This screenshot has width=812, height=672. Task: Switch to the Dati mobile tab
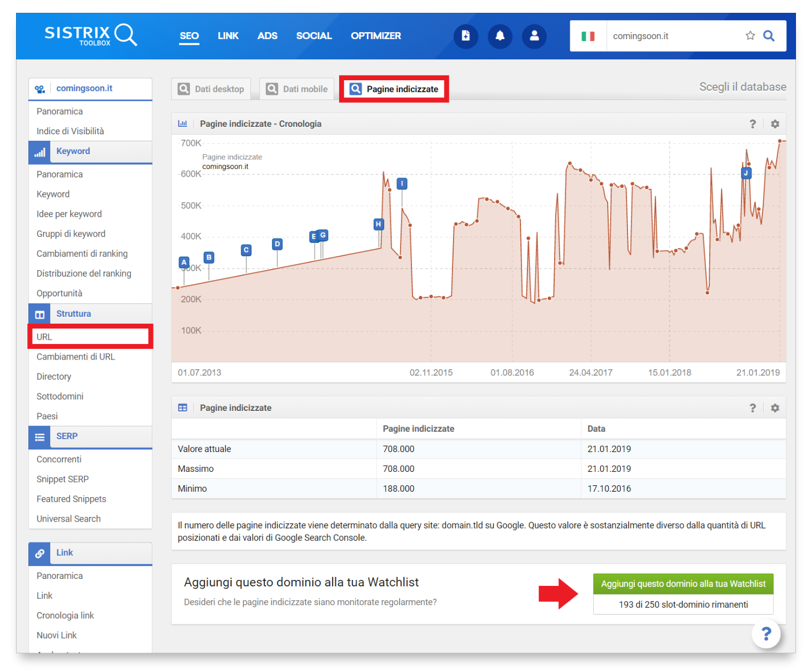pyautogui.click(x=297, y=89)
